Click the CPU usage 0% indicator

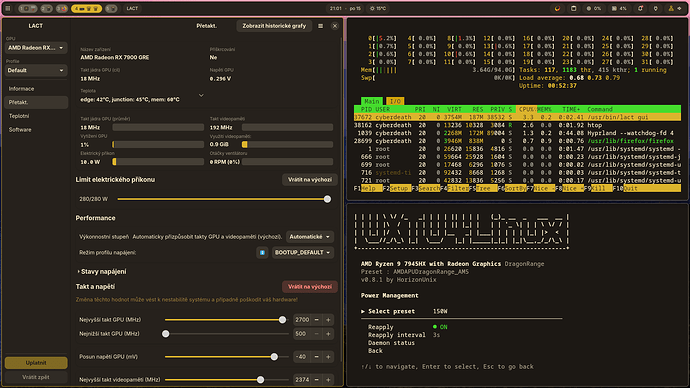tap(594, 8)
